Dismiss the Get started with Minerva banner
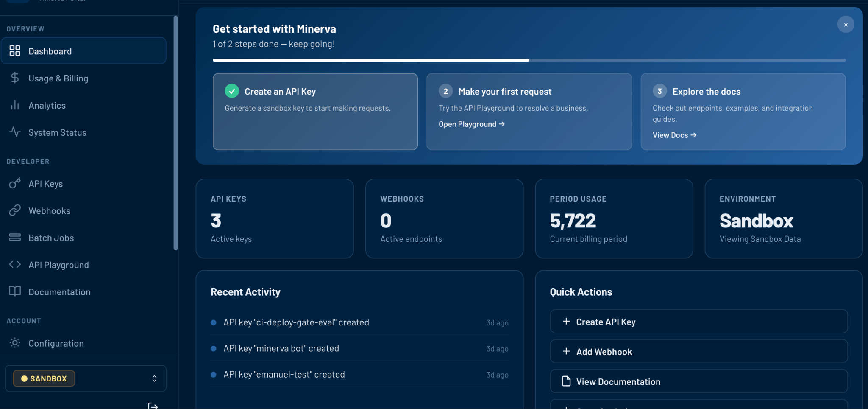The image size is (868, 409). (x=846, y=25)
